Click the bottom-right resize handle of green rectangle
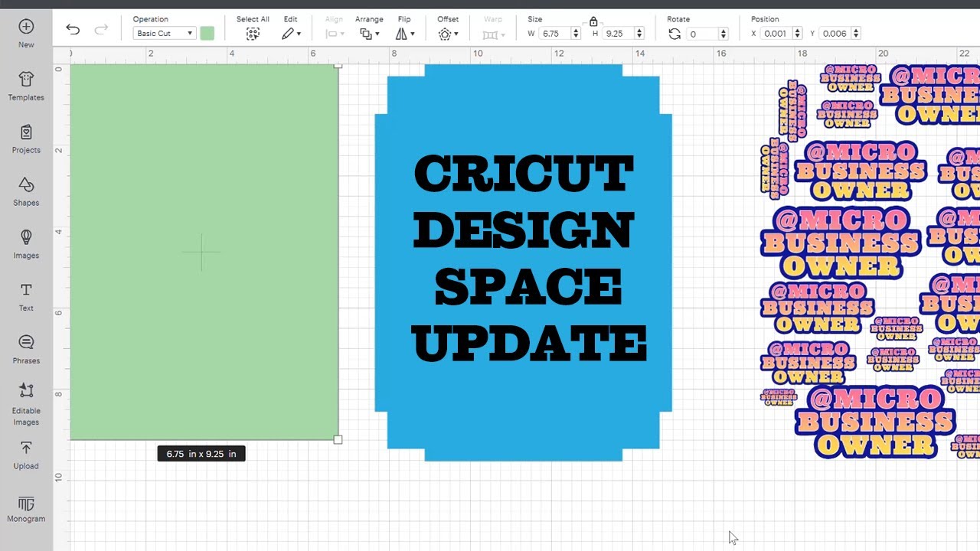The width and height of the screenshot is (980, 551). pos(338,440)
